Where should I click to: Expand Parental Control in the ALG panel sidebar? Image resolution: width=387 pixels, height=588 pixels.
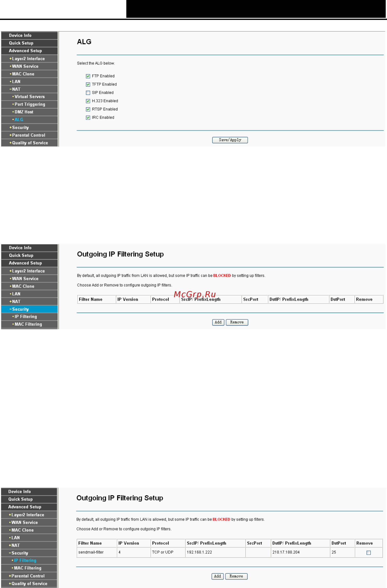[x=29, y=135]
